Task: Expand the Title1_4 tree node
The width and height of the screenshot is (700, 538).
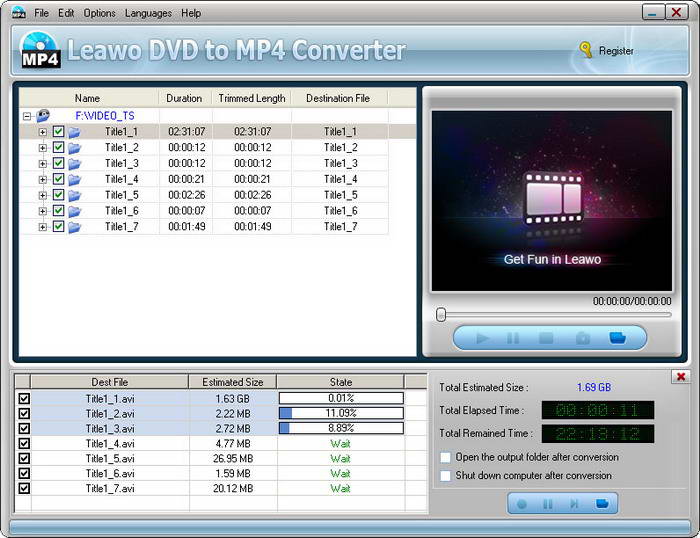Action: pos(42,179)
